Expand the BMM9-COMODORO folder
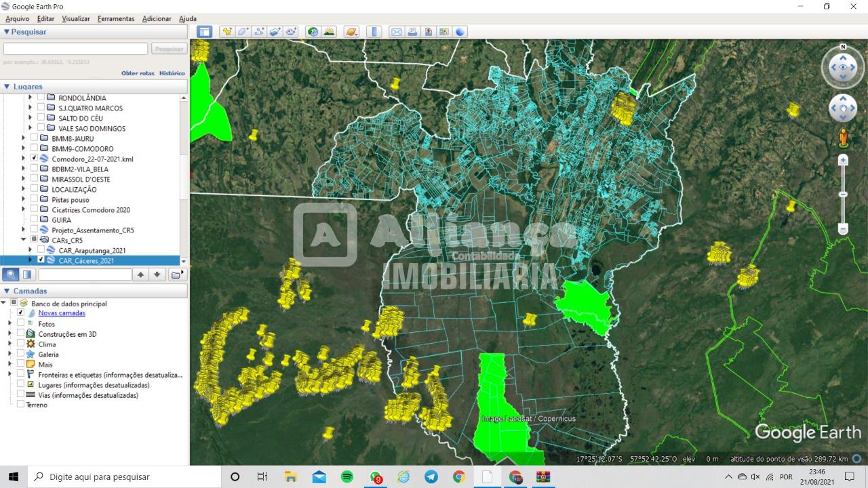The width and height of the screenshot is (868, 488). (x=23, y=148)
